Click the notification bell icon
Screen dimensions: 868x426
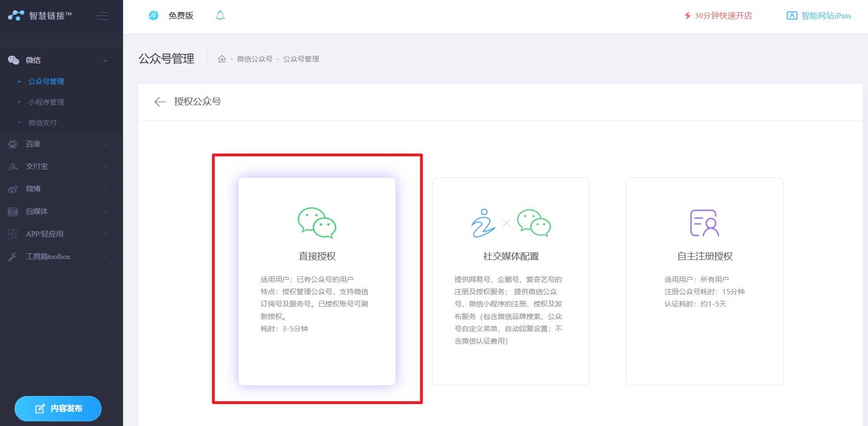click(220, 15)
